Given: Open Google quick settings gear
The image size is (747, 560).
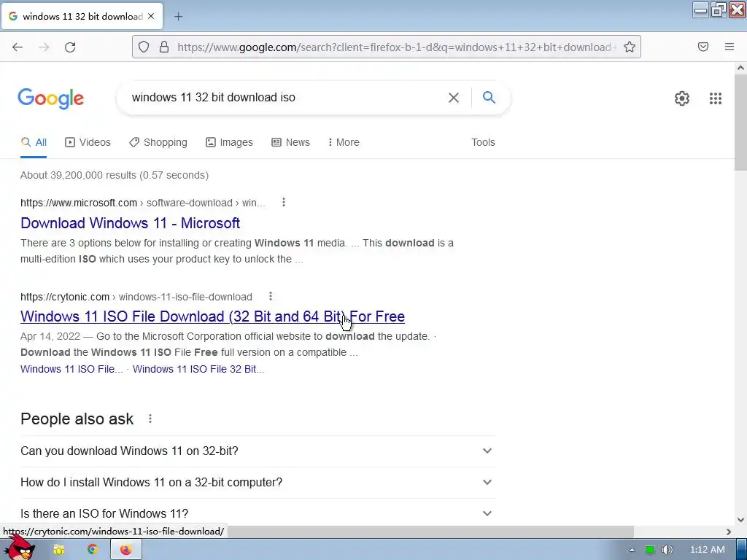Looking at the screenshot, I should click(682, 98).
